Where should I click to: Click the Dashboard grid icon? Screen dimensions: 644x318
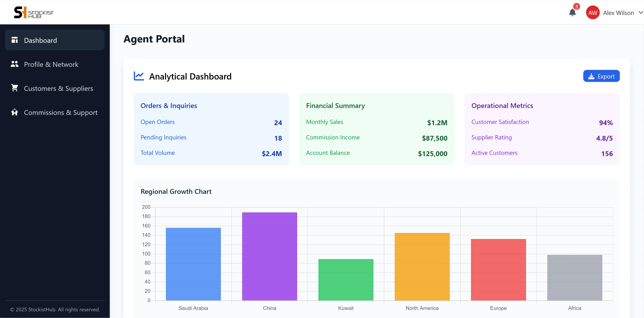pos(15,40)
